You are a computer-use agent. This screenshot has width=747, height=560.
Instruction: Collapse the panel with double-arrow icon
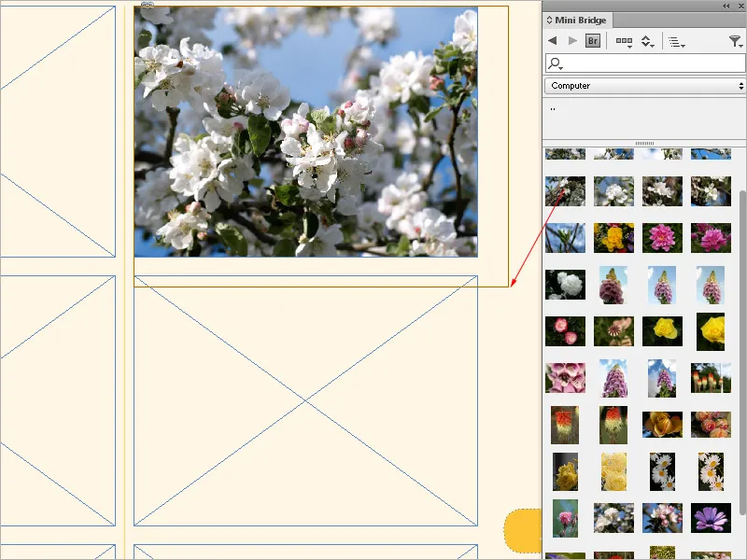(x=726, y=6)
